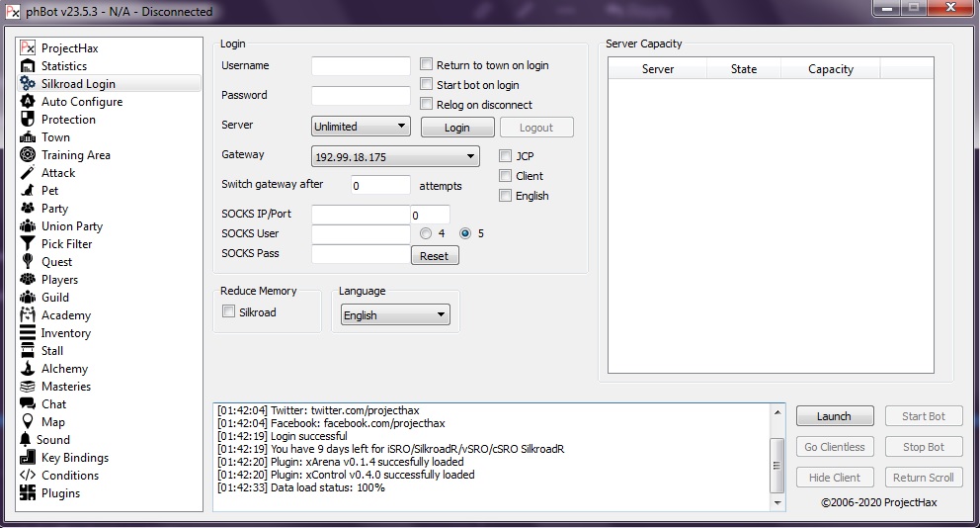Click the Launch button
This screenshot has height=528, width=980.
tap(833, 416)
